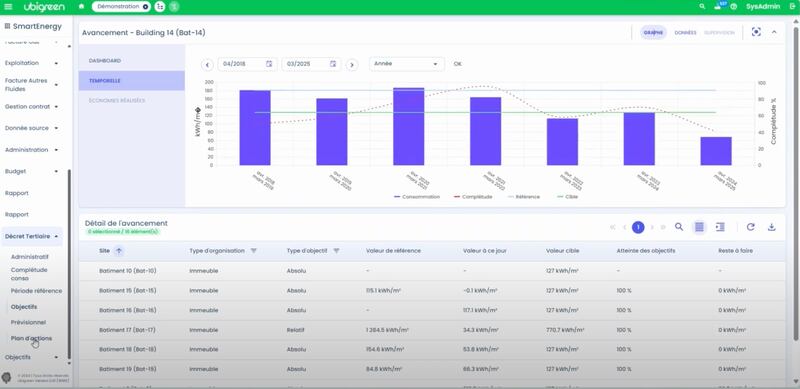Click the SysAdmin user name
Image resolution: width=800 pixels, height=389 pixels.
tap(763, 7)
